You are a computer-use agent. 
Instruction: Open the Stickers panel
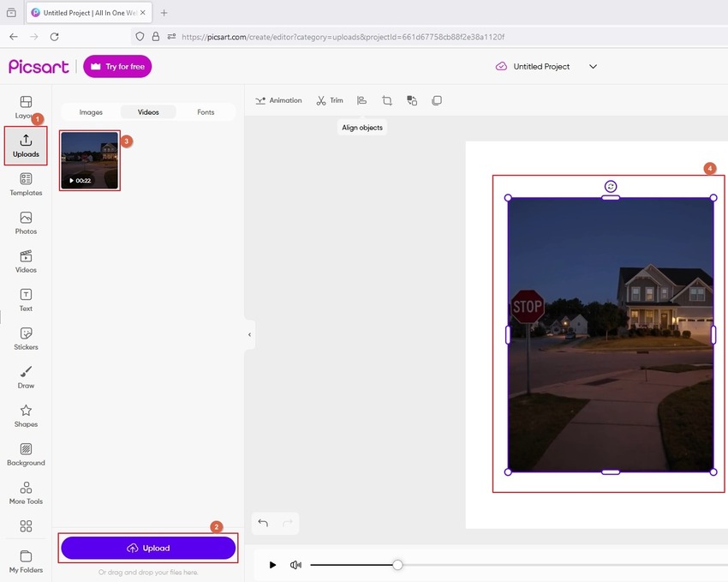[26, 339]
